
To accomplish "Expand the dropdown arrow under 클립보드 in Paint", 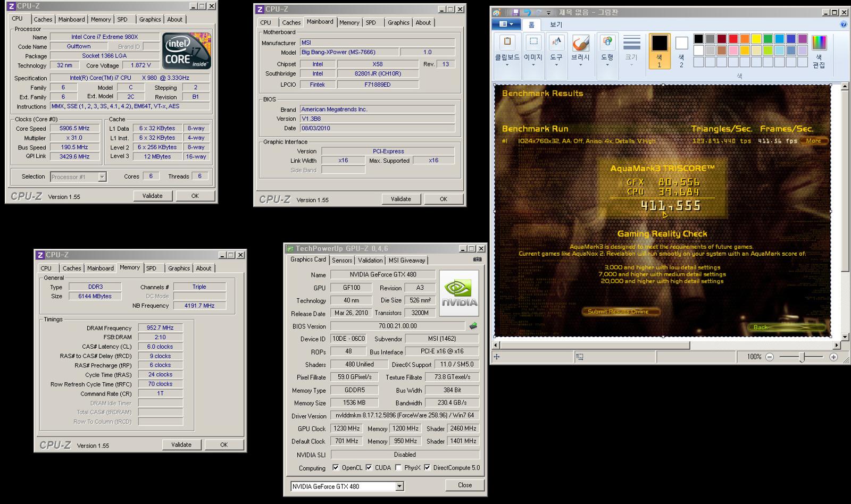I will [507, 65].
